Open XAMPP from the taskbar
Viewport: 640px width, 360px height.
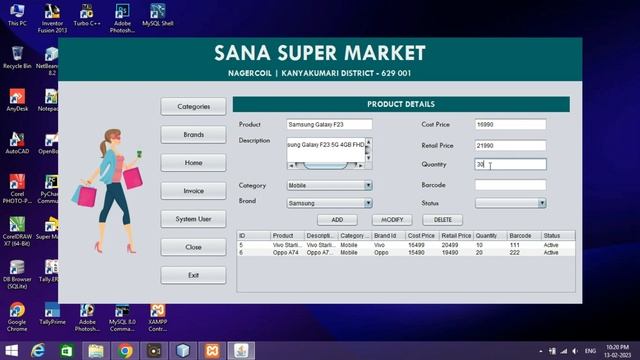(x=212, y=351)
